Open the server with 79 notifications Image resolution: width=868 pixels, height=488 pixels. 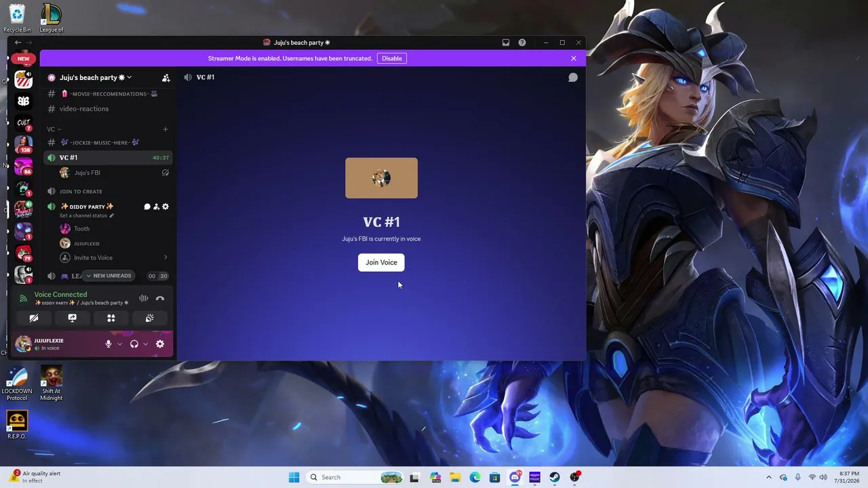point(24,253)
